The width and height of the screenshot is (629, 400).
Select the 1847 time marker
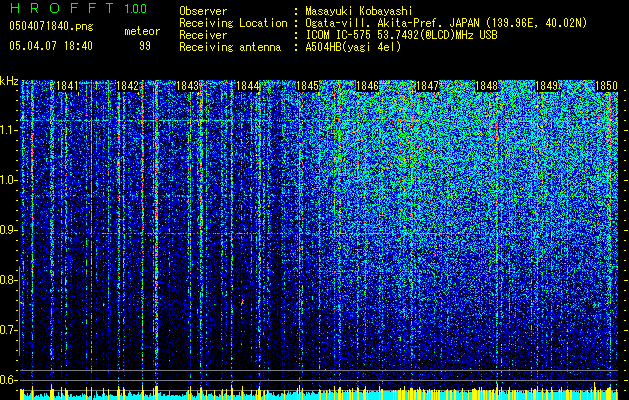(x=427, y=87)
